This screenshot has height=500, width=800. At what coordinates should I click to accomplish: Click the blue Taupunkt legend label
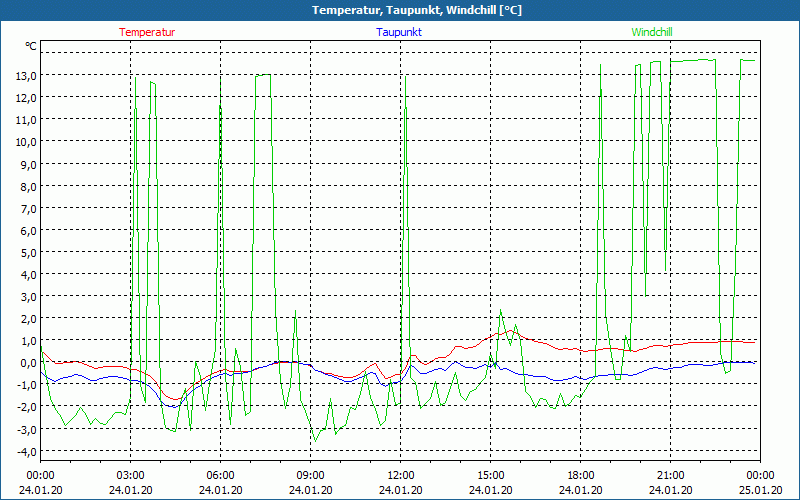click(x=399, y=32)
